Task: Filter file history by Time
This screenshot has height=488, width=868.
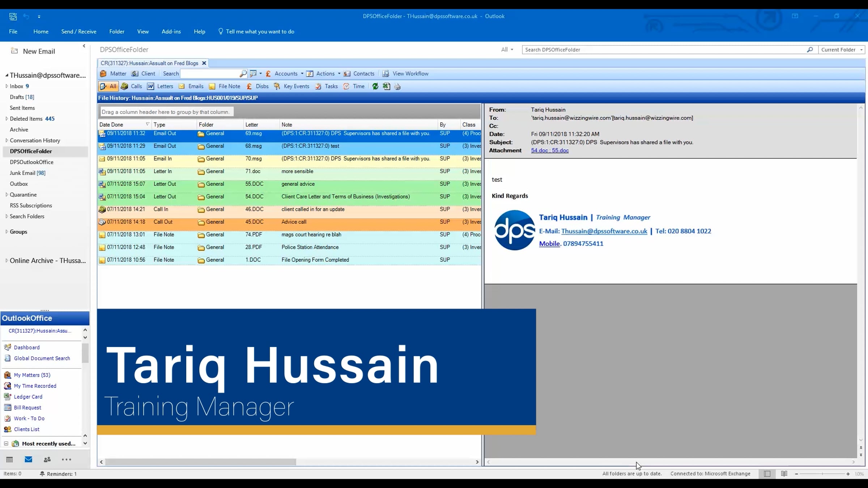Action: tap(354, 86)
